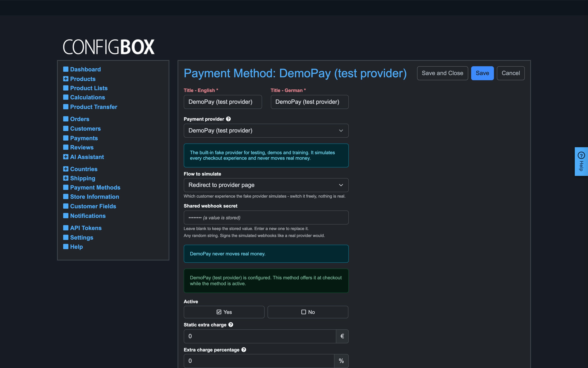Open the side Help tab
The height and width of the screenshot is (368, 588).
581,162
